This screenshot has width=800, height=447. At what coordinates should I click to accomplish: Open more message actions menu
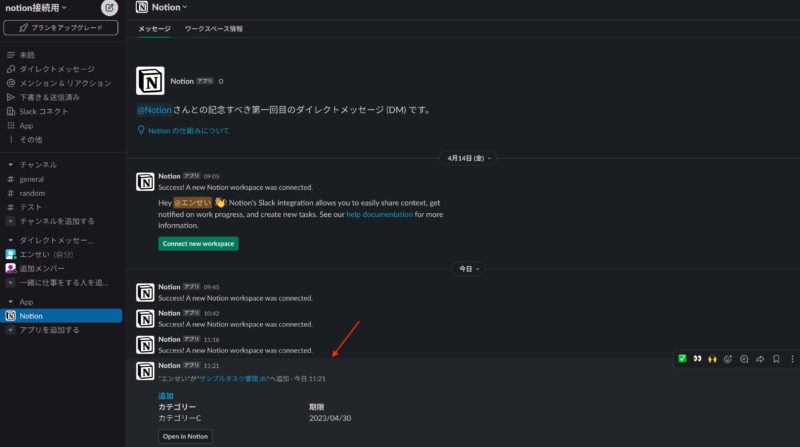coord(792,359)
